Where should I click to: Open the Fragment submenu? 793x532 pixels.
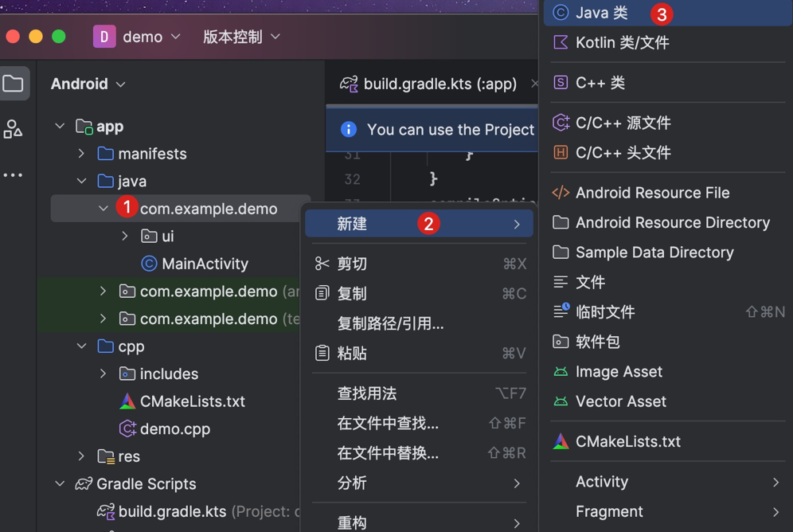coord(667,511)
